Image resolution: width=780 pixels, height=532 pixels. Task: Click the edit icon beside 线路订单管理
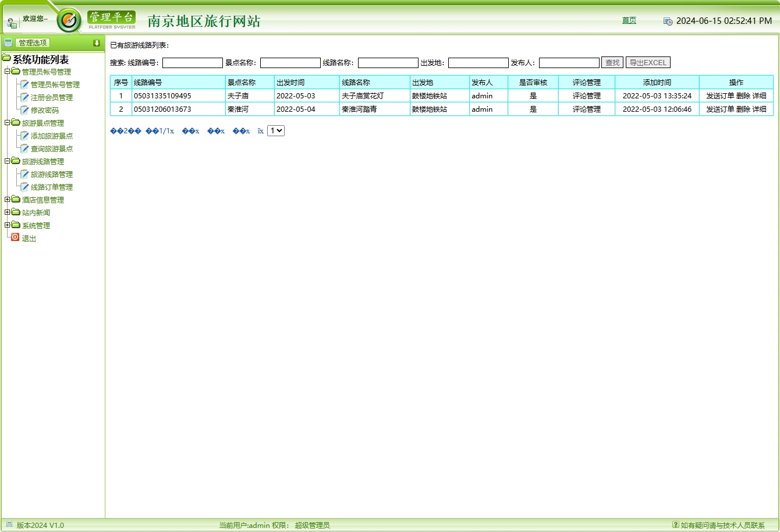click(24, 187)
